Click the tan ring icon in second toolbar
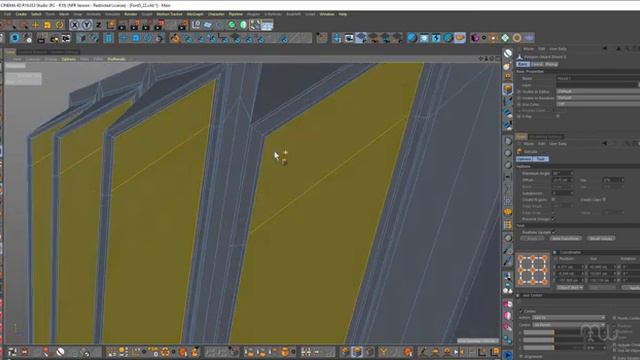Screen dimensions: 640x360 click(517, 38)
